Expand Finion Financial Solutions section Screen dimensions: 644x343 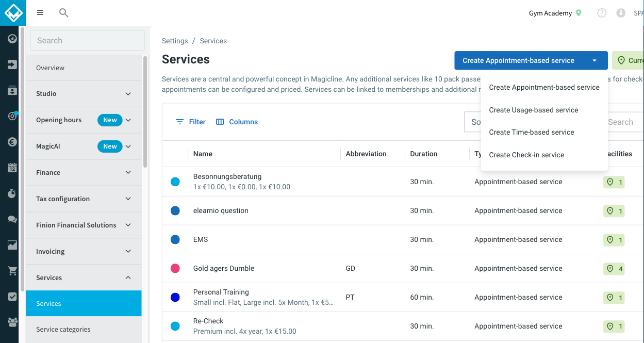(84, 225)
